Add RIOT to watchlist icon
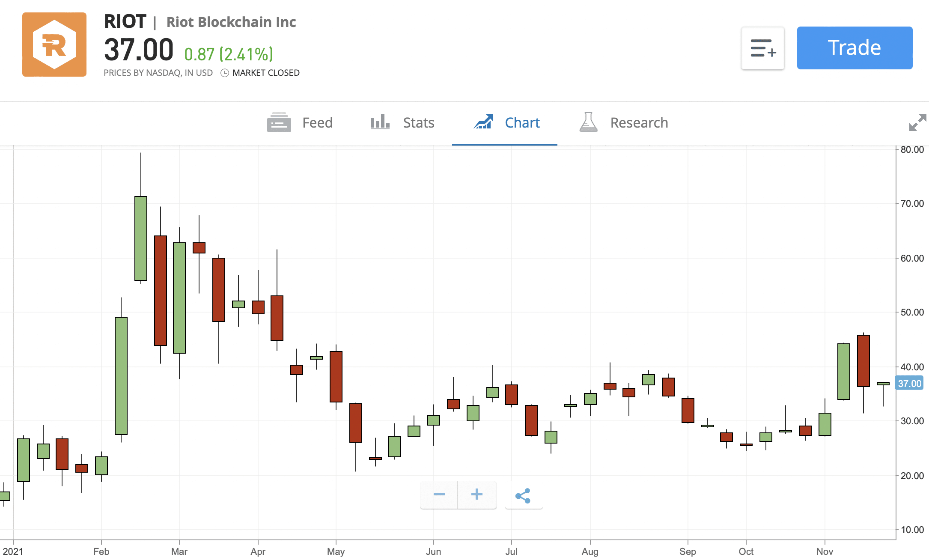Viewport: 929px width, 560px height. pos(763,48)
